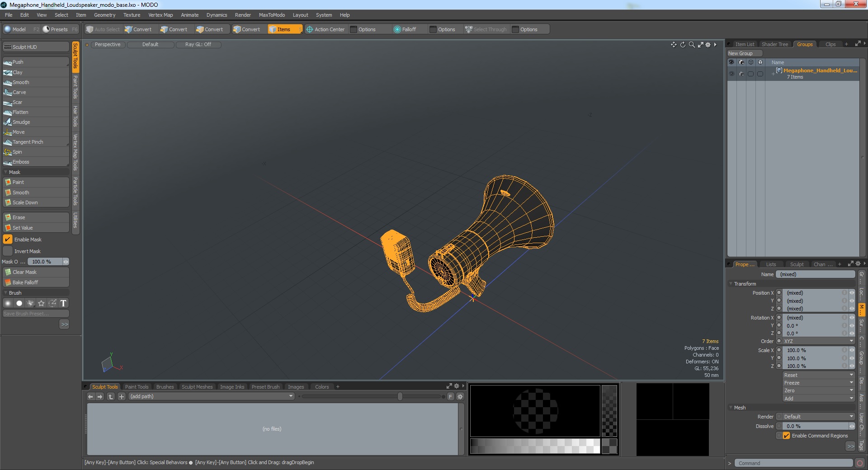The image size is (868, 470).
Task: Select the Clay sculpt tool
Action: coord(36,72)
